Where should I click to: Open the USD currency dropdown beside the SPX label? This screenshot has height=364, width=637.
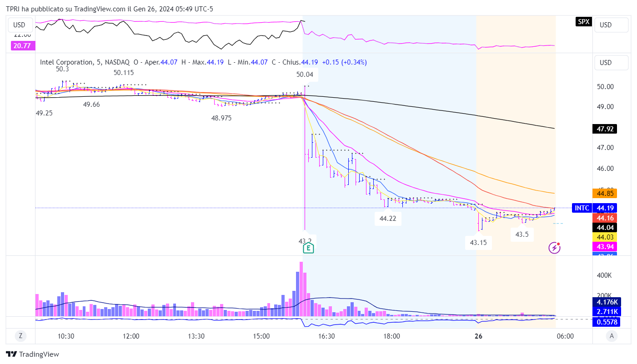[612, 25]
